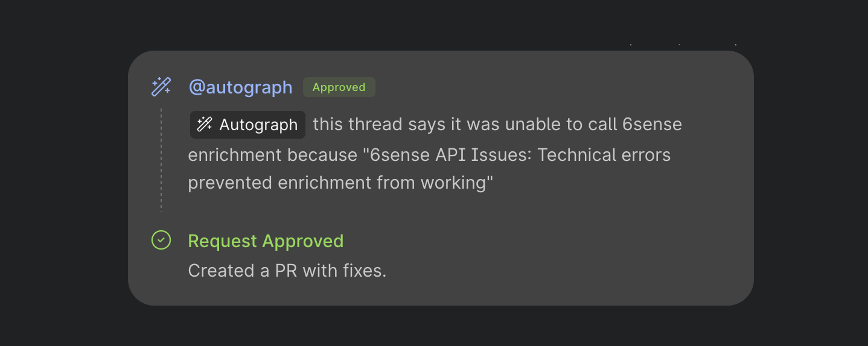Click the dashed vertical thread connector line
This screenshot has height=346, width=868.
[x=161, y=160]
